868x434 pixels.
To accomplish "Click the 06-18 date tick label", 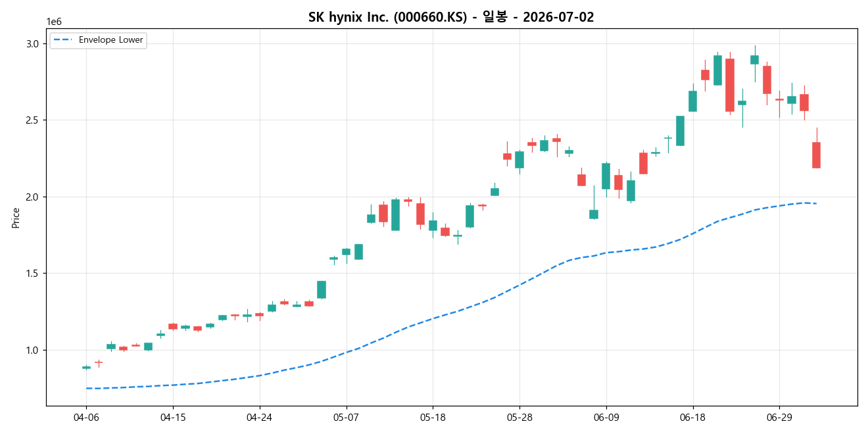I will pyautogui.click(x=692, y=417).
